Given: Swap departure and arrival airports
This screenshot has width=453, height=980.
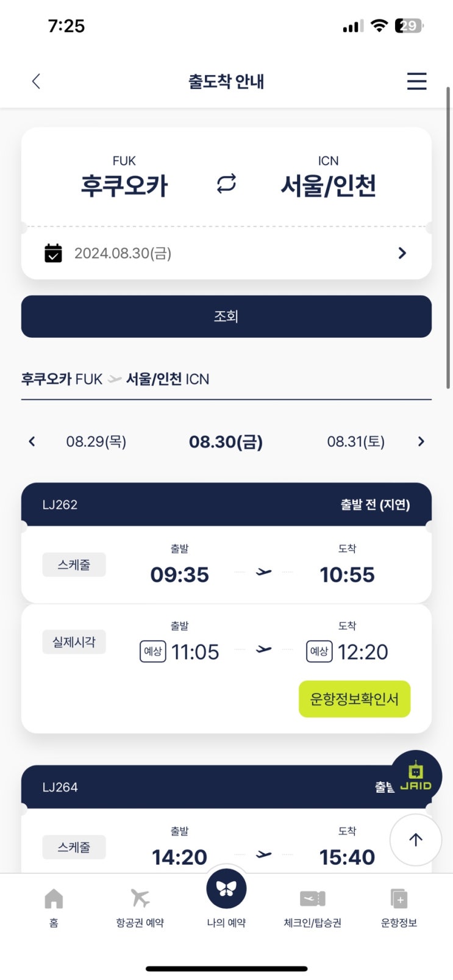Looking at the screenshot, I should coord(226,184).
